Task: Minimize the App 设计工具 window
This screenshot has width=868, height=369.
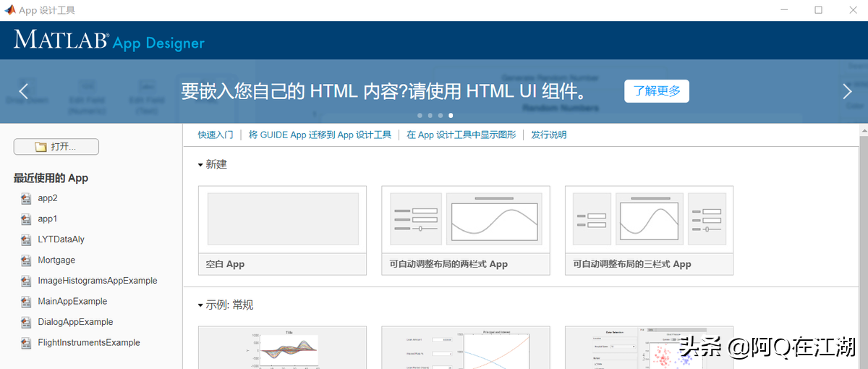Action: 786,10
